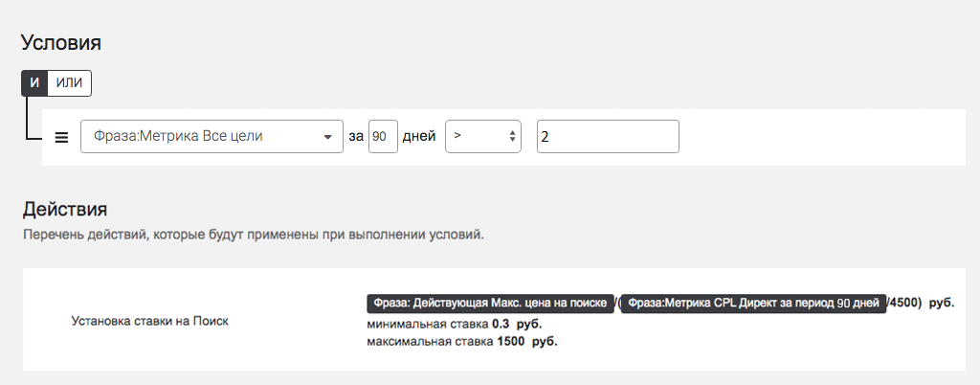Click the Установка ставки на Поиск label
Screen dimensions: 980x385
(150, 321)
